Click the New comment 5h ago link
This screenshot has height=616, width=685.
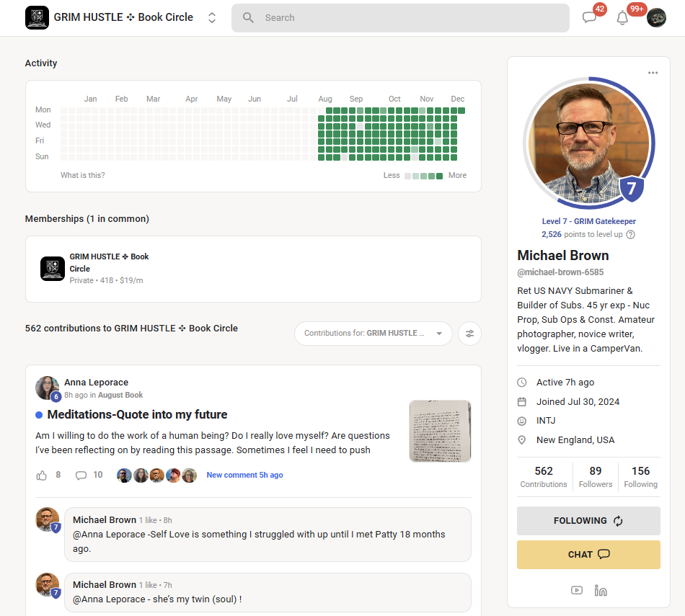coord(244,475)
